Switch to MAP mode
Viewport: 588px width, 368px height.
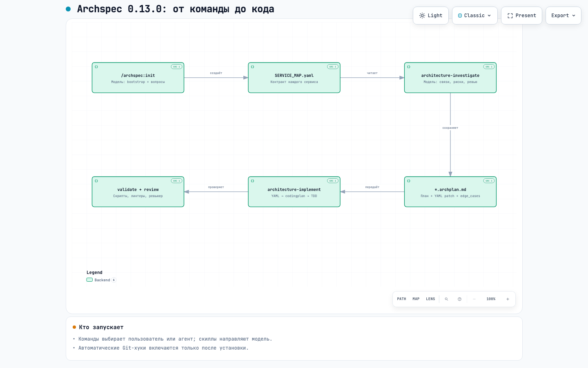pyautogui.click(x=416, y=299)
